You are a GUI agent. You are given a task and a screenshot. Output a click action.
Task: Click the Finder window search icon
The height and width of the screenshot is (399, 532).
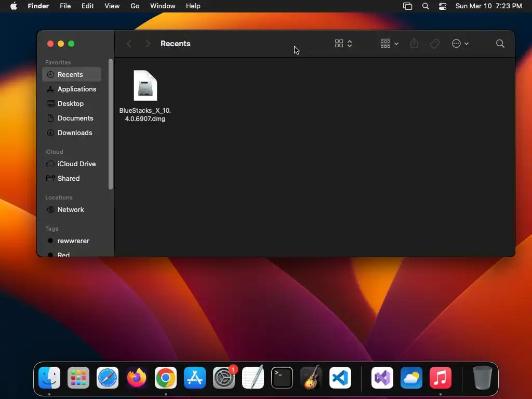pos(500,44)
